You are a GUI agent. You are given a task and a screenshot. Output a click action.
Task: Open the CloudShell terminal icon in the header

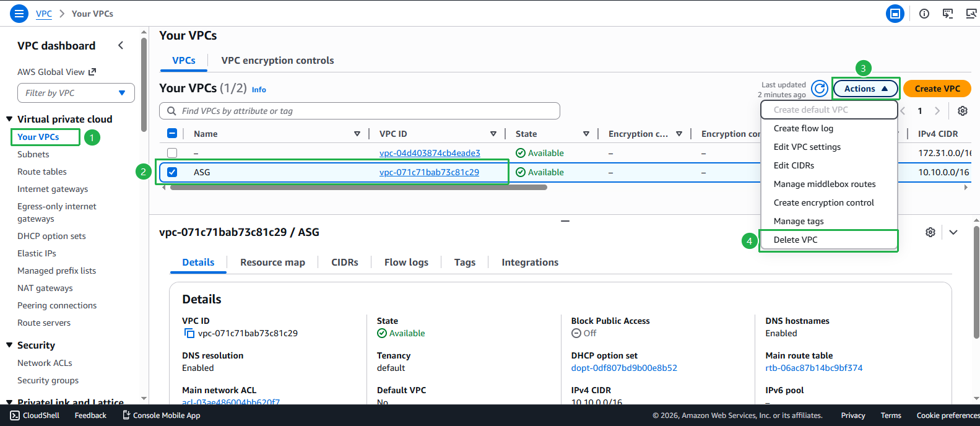(948, 14)
